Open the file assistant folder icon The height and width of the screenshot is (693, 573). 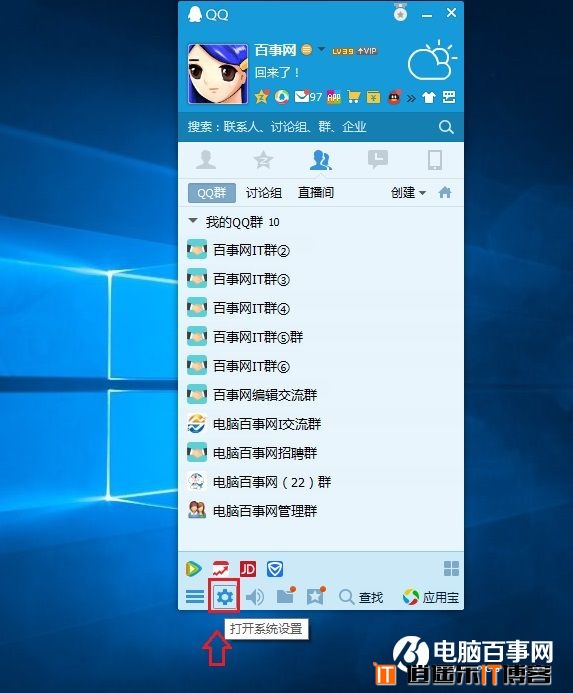coord(286,596)
